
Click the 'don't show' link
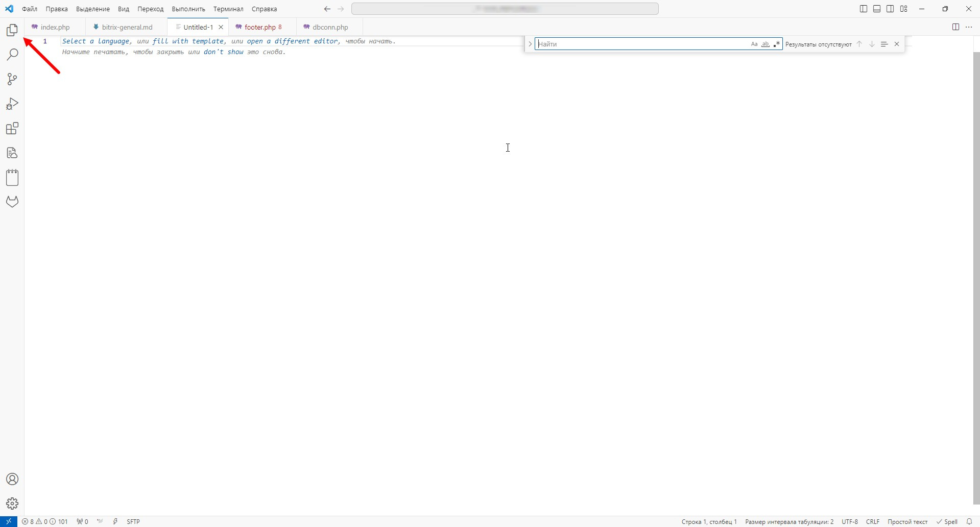coord(224,52)
